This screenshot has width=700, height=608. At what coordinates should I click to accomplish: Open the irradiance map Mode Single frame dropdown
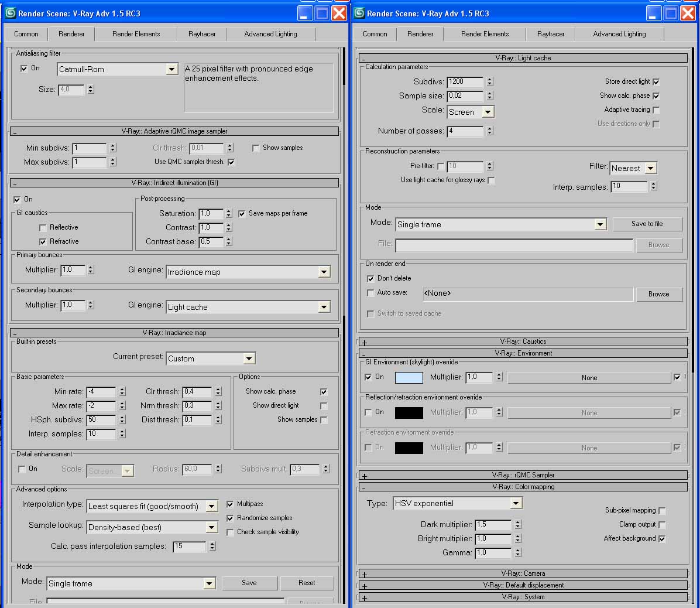[x=209, y=583]
